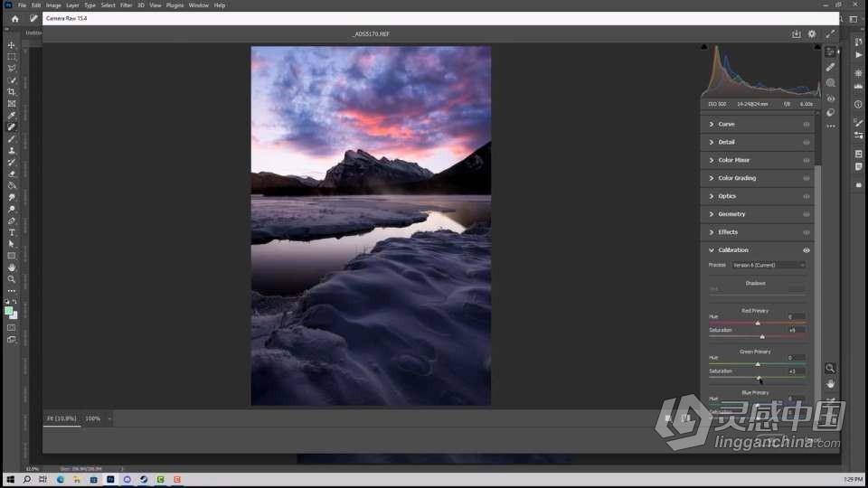
Task: Select the Zoom magnifier tool in Camera Raw
Action: (x=830, y=368)
